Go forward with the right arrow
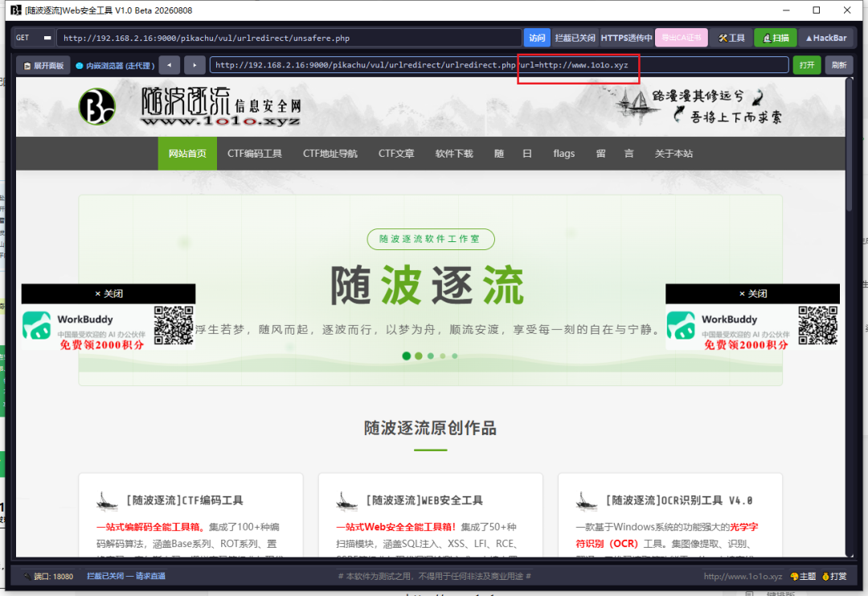The width and height of the screenshot is (868, 596). point(194,65)
